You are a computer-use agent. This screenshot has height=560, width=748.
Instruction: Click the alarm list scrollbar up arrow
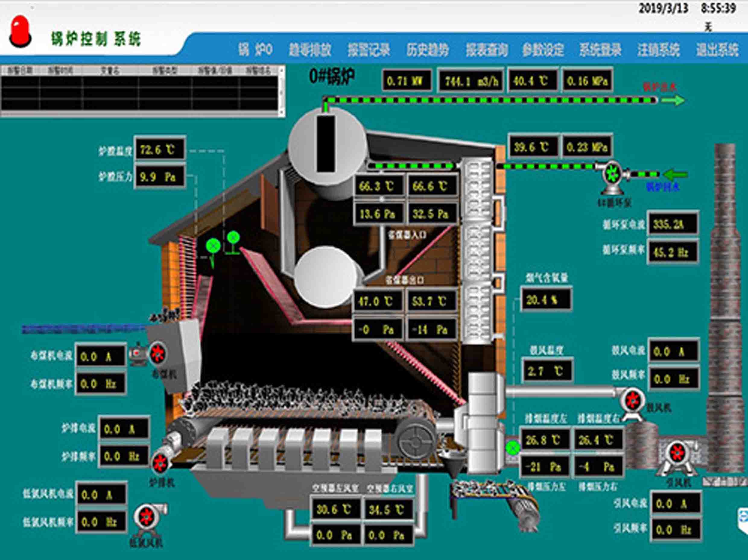281,71
